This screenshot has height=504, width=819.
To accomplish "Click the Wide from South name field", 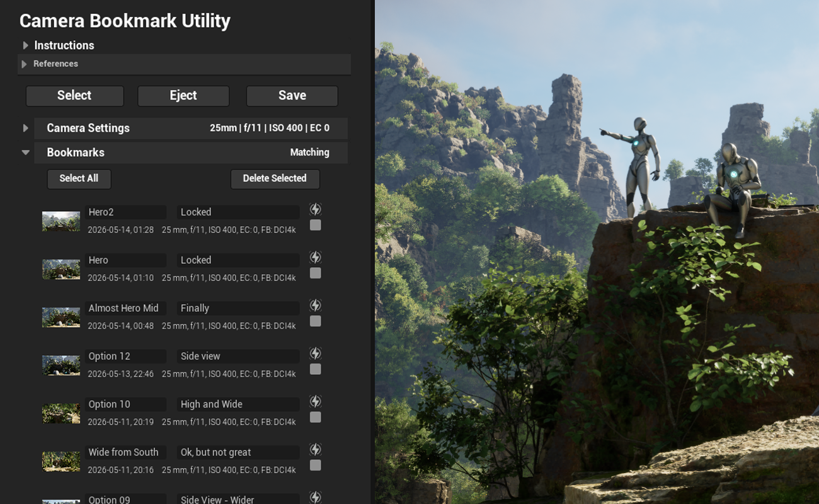I will [125, 452].
